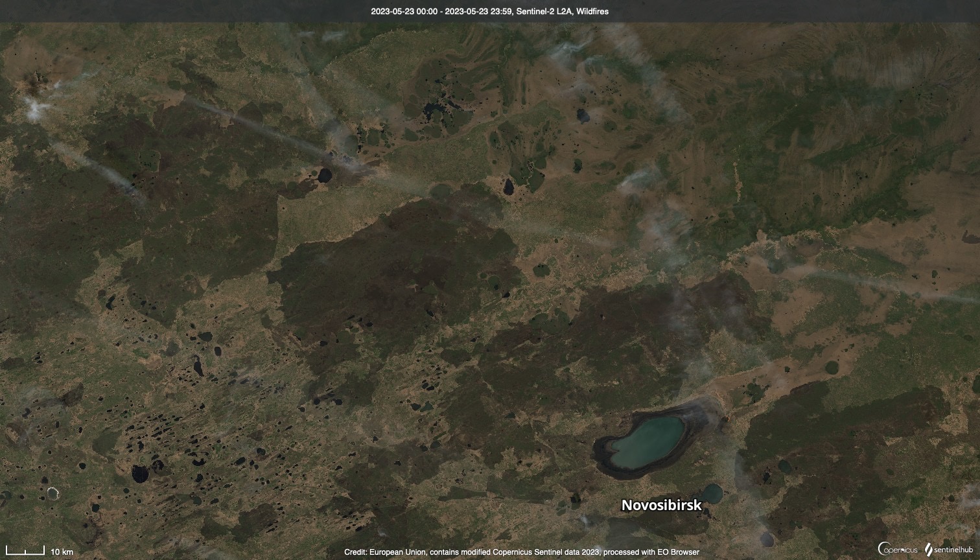Click the Novosibirsk map label

pyautogui.click(x=661, y=506)
